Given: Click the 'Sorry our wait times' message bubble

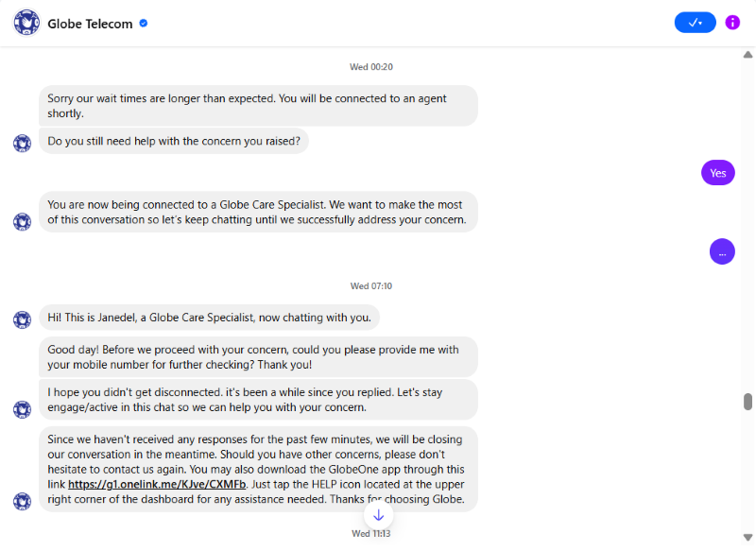Looking at the screenshot, I should pos(258,106).
